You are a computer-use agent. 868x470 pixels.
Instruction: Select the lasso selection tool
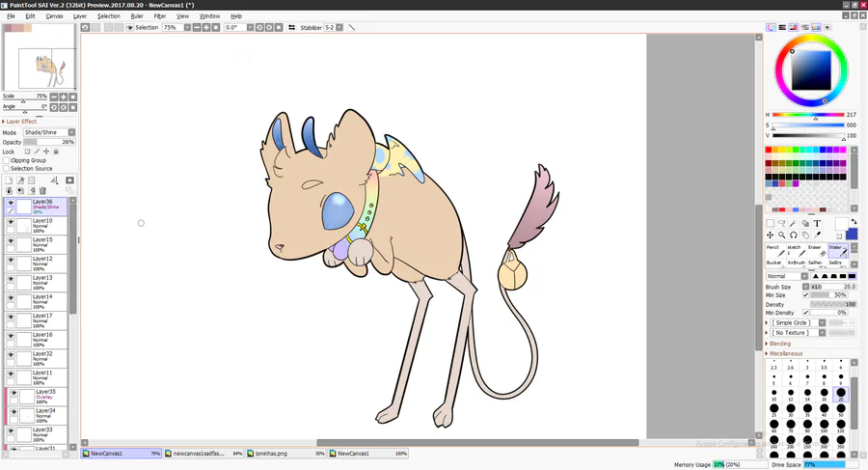(781, 223)
